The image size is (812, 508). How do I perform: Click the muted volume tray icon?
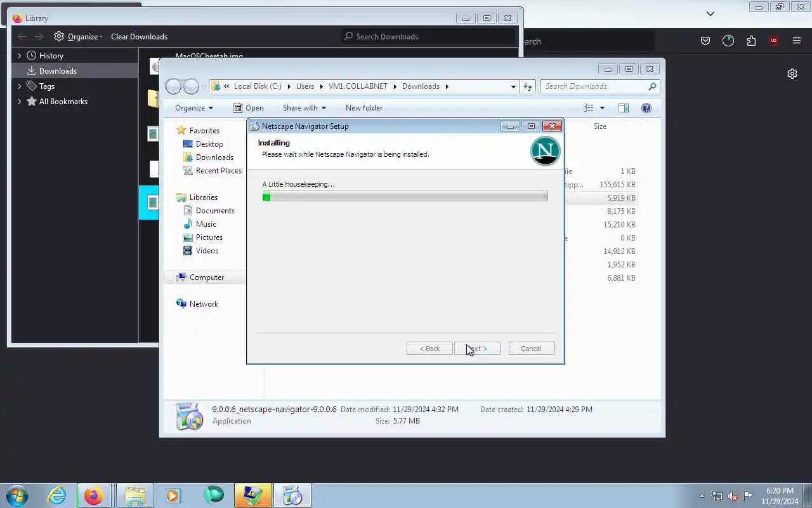733,496
